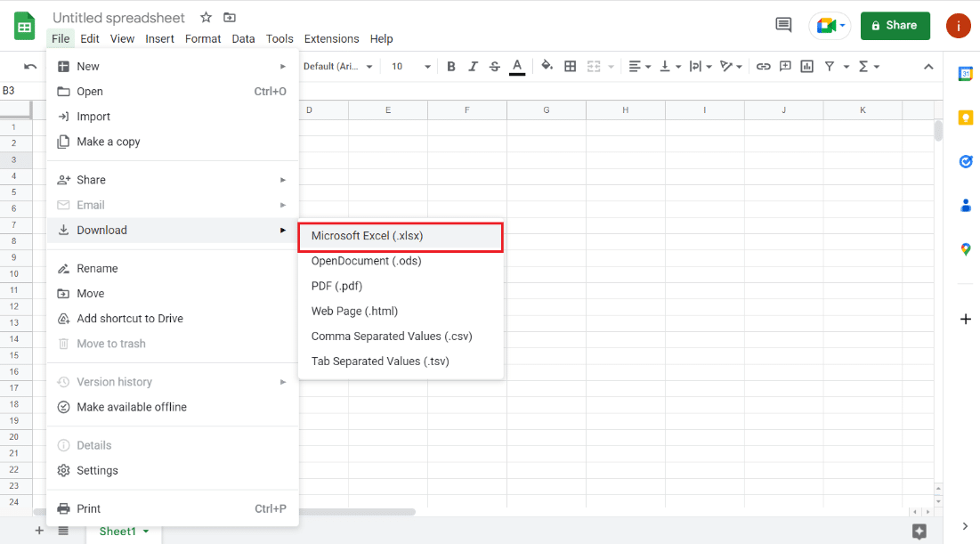Collapse the toolbar with the up chevron

(x=928, y=66)
